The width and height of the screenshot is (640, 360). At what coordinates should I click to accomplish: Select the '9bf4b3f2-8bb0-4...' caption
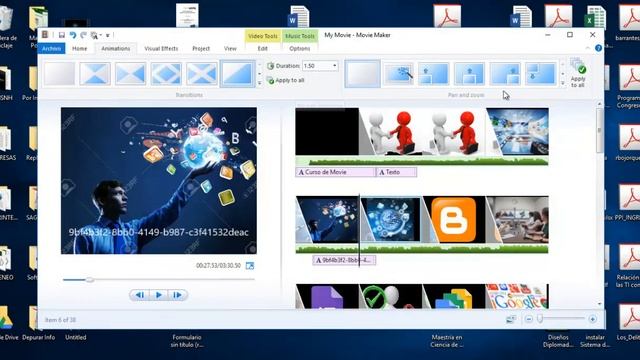(x=344, y=260)
